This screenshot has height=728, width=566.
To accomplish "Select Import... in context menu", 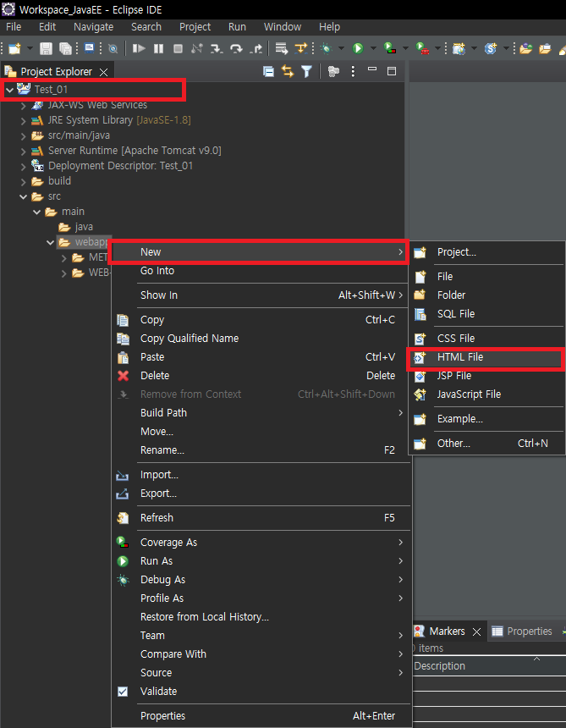I will click(261, 475).
